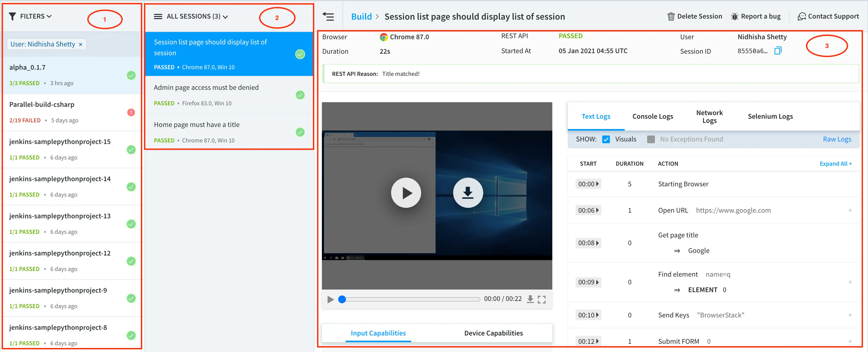Enter fullscreen mode on the video player
This screenshot has height=352, width=868.
(x=541, y=299)
